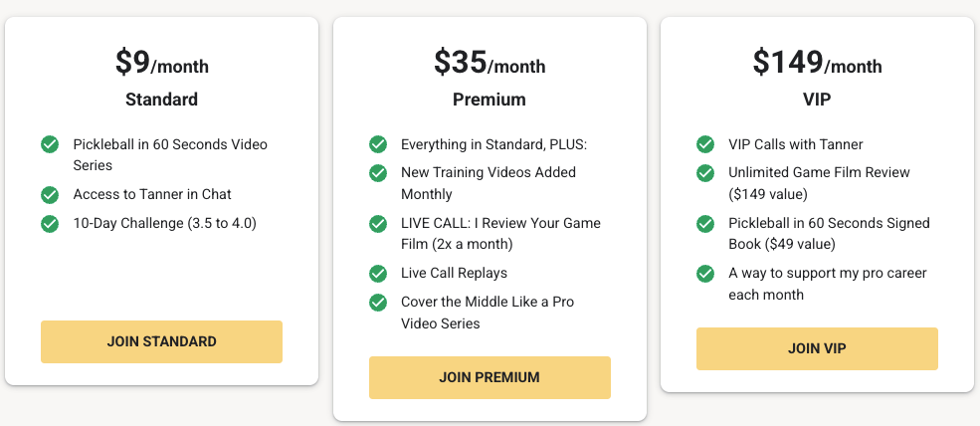The image size is (980, 426).
Task: Click the VIP Calls with Tanner text
Action: point(796,144)
